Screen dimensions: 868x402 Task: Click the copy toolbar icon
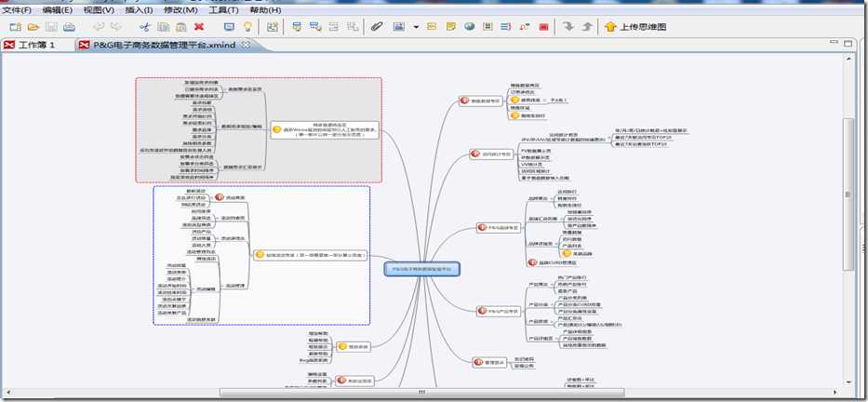164,27
